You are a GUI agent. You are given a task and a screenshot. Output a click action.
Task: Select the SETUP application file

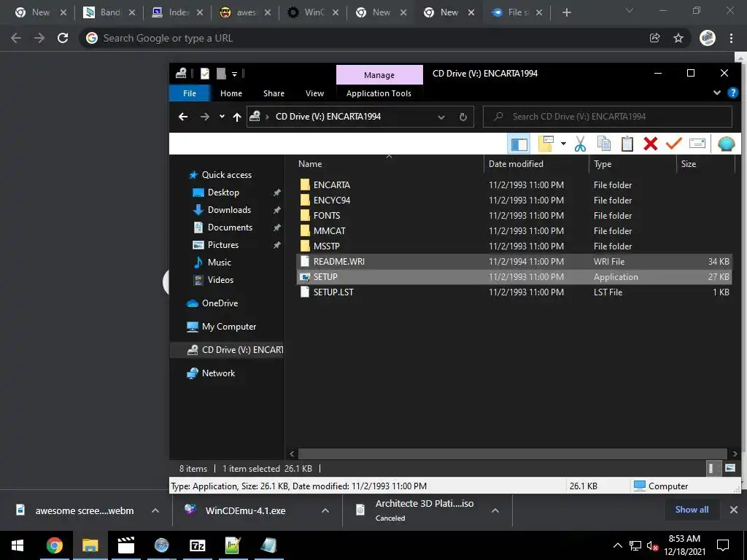coord(514,276)
